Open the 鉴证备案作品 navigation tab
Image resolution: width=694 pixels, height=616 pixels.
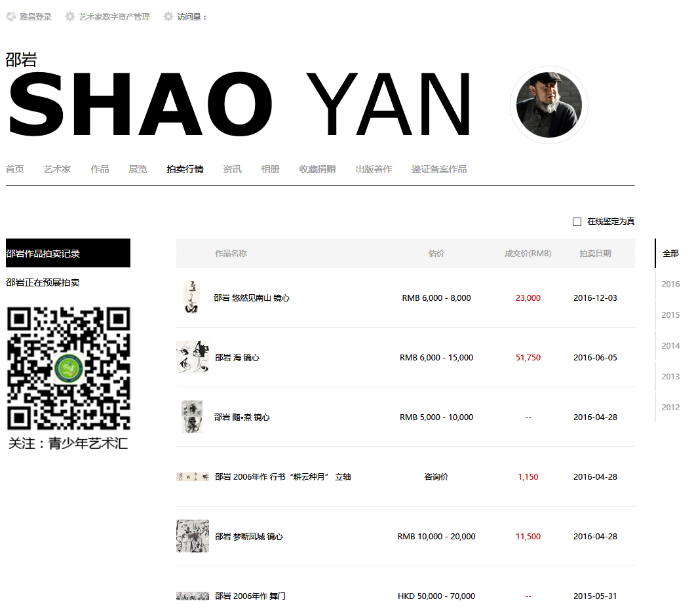coord(439,169)
